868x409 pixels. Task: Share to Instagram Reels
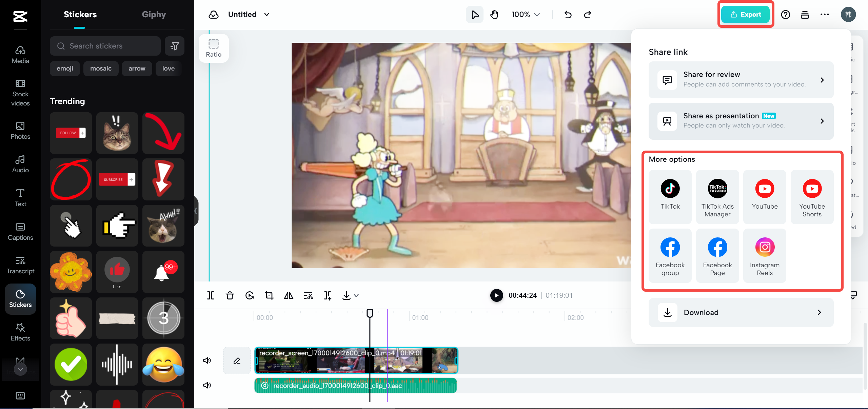pos(765,256)
